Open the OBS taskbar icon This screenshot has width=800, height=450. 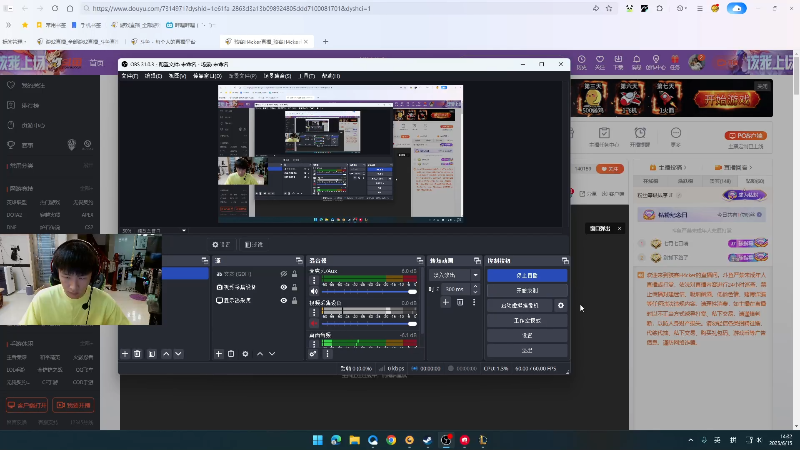[x=446, y=440]
